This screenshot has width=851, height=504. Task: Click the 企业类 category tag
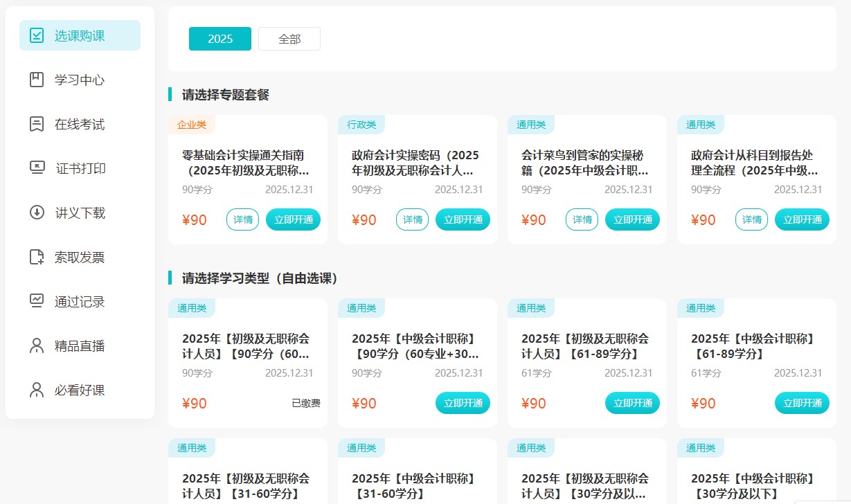(191, 124)
